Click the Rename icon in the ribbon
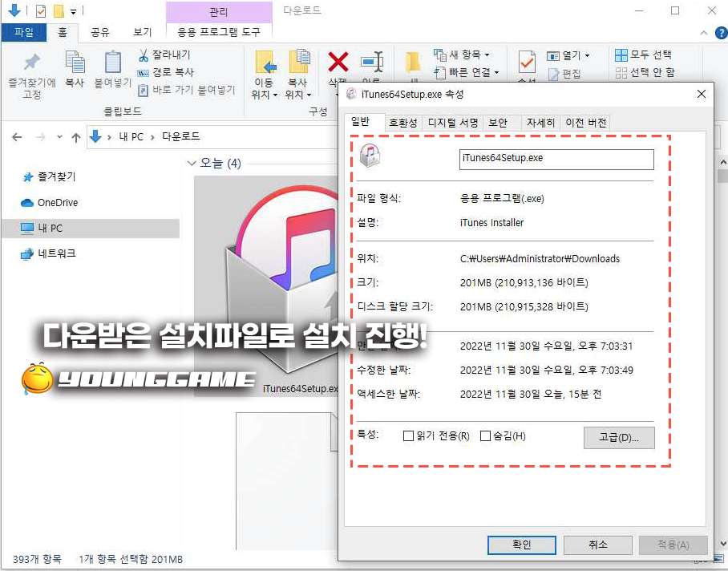Screen dimensions: 728x571 tap(372, 62)
